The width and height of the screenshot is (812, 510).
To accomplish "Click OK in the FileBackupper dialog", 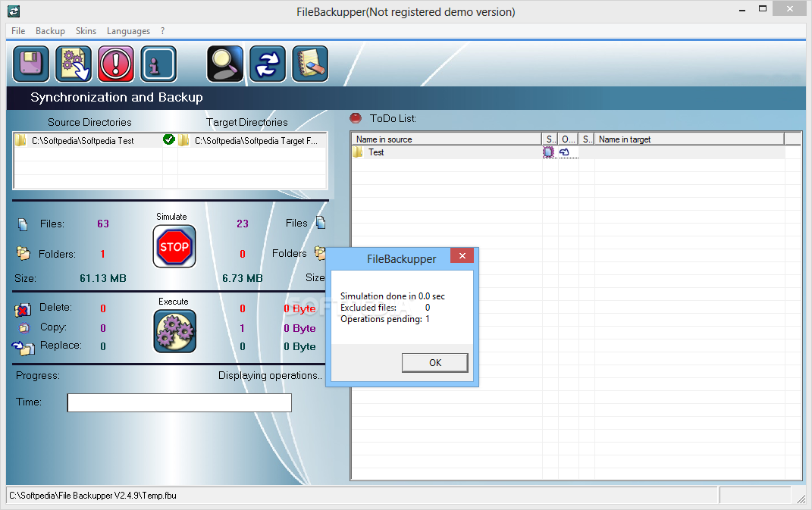I will pyautogui.click(x=435, y=362).
